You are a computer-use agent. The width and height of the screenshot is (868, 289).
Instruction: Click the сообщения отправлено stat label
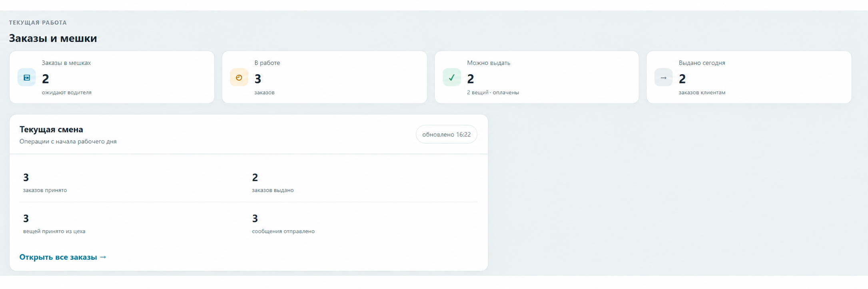click(283, 232)
